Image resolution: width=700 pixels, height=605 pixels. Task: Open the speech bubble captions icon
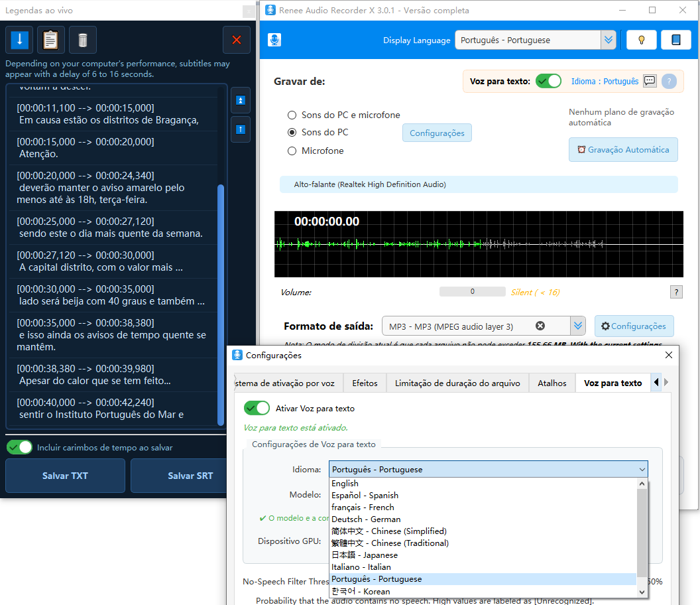pos(650,81)
